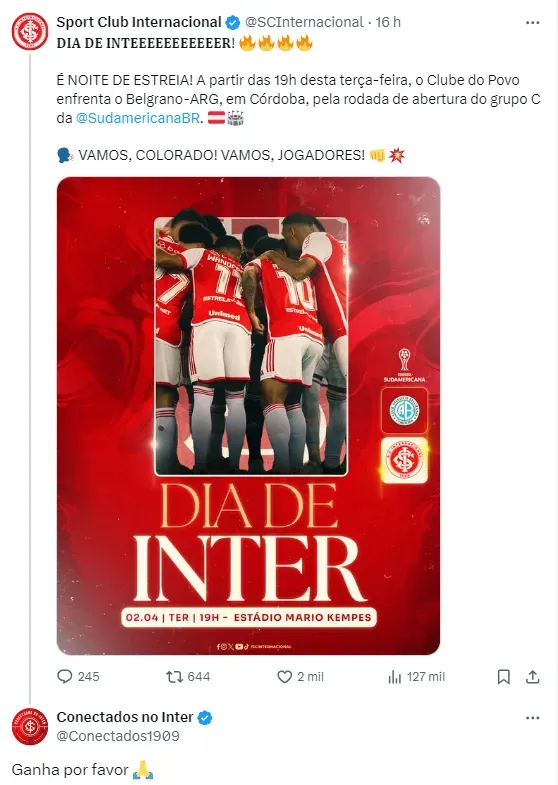View analytics bar chart icon with 127 mil
Screen dimensions: 558x785
(x=394, y=677)
